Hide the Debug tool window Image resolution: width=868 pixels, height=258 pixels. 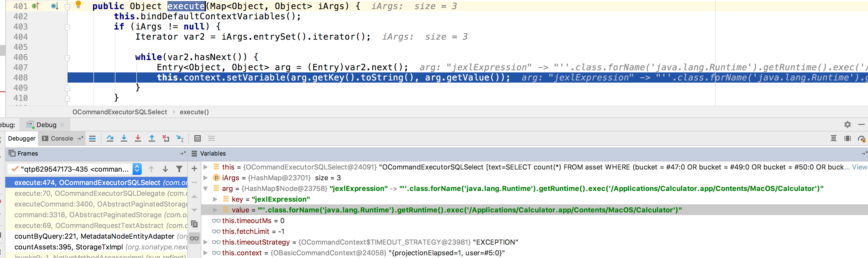(x=861, y=125)
